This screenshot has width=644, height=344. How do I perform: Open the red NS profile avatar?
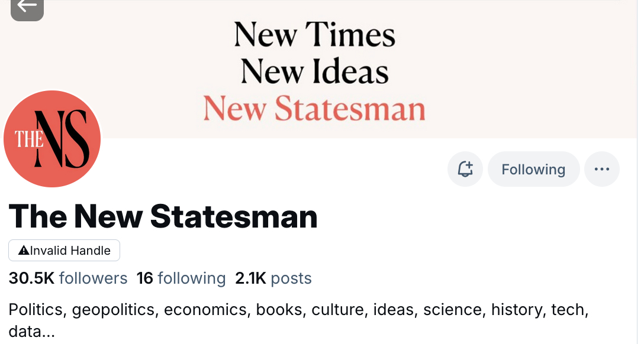[x=53, y=139]
